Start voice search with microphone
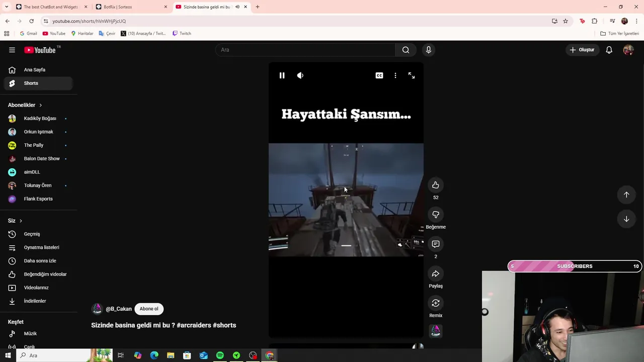The image size is (644, 362). (x=429, y=50)
